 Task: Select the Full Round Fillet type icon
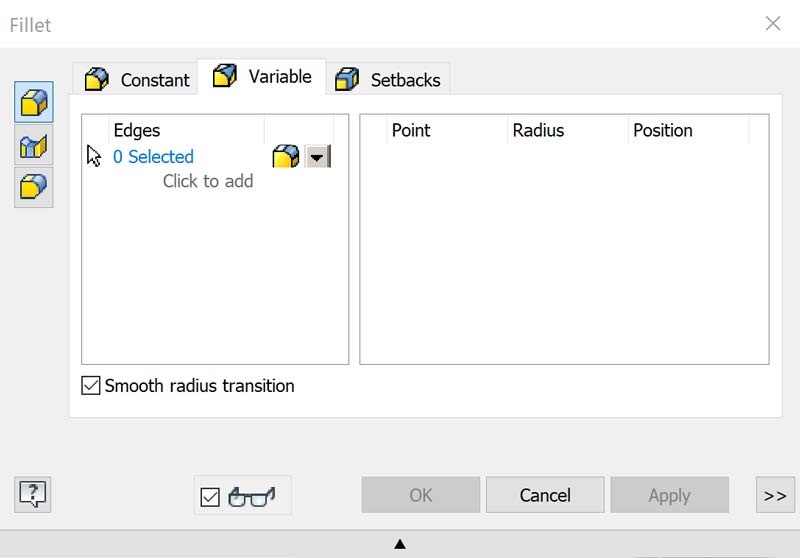(x=34, y=187)
